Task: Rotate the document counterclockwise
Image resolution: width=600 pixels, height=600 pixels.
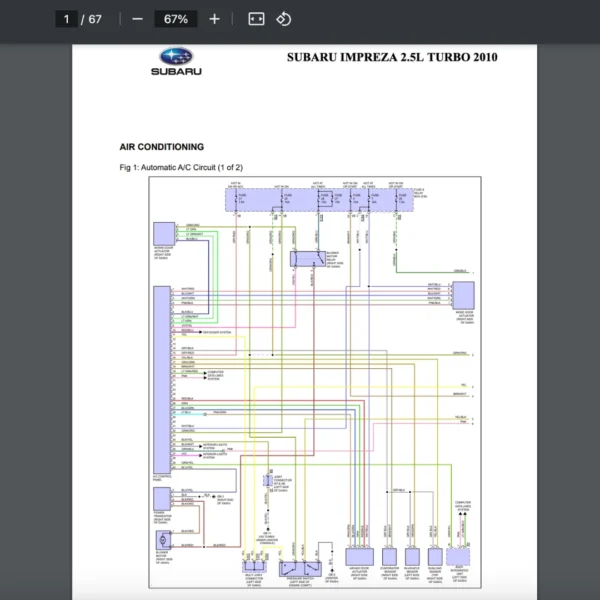Action: tap(284, 19)
